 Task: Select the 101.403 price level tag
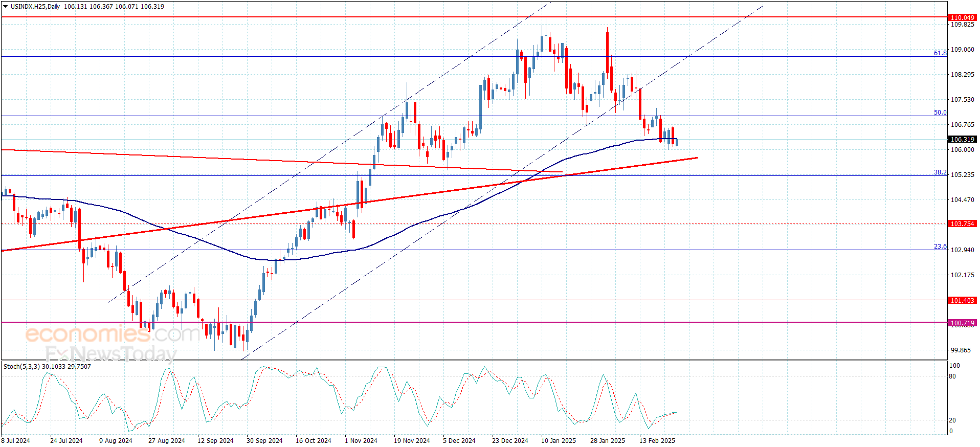962,300
